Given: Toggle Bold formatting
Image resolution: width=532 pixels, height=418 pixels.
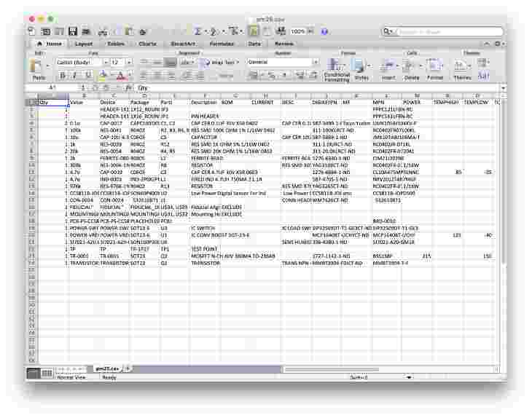Looking at the screenshot, I should click(63, 75).
